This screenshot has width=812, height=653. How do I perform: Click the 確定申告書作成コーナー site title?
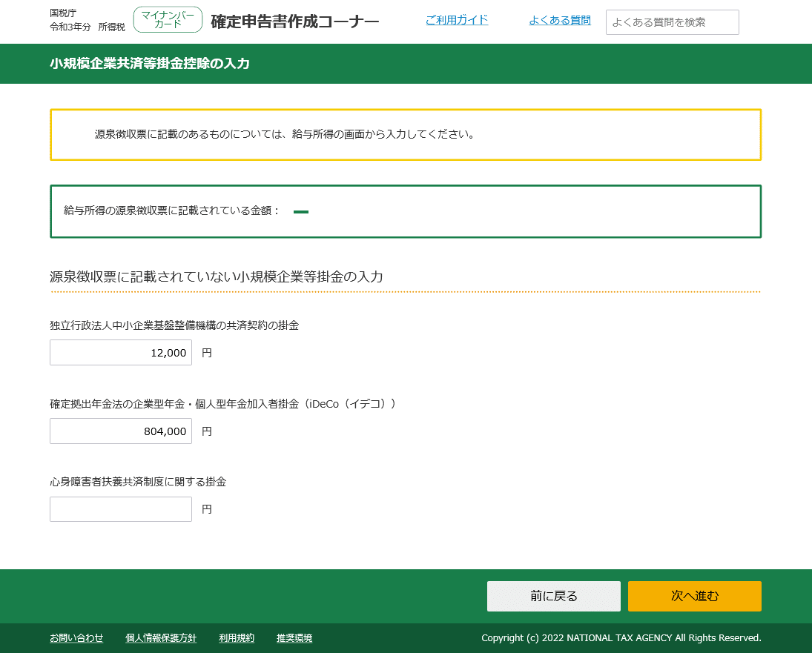pyautogui.click(x=294, y=21)
